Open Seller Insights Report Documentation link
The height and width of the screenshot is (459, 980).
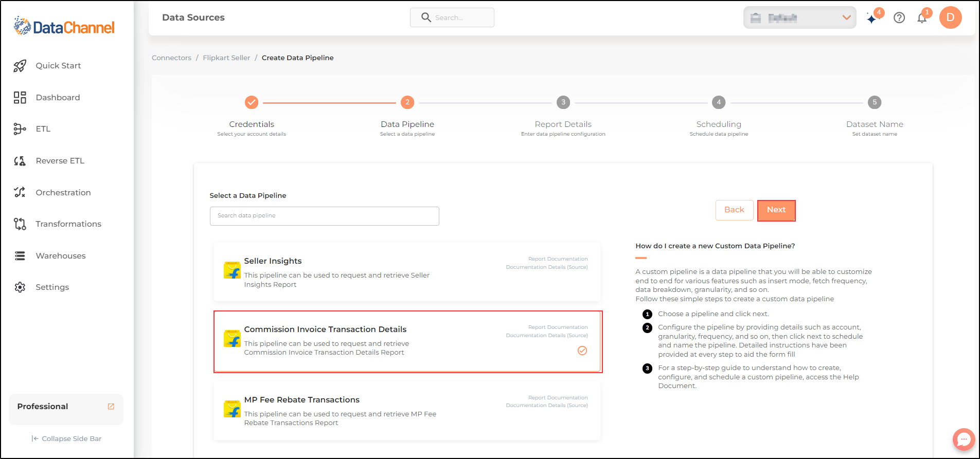point(558,259)
